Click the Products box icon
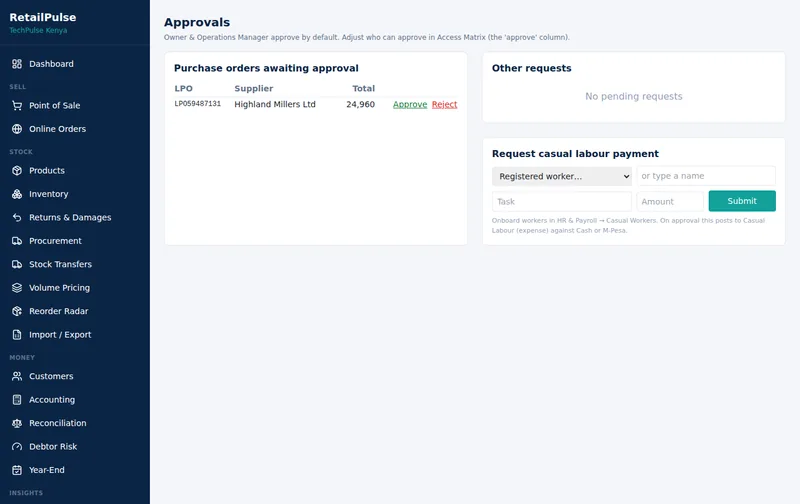The image size is (800, 504). coord(17,171)
